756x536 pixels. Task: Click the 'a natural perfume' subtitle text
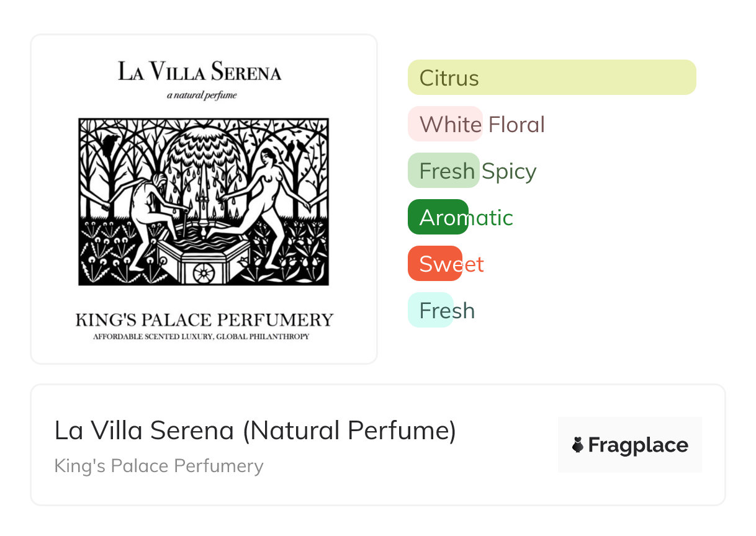click(202, 96)
